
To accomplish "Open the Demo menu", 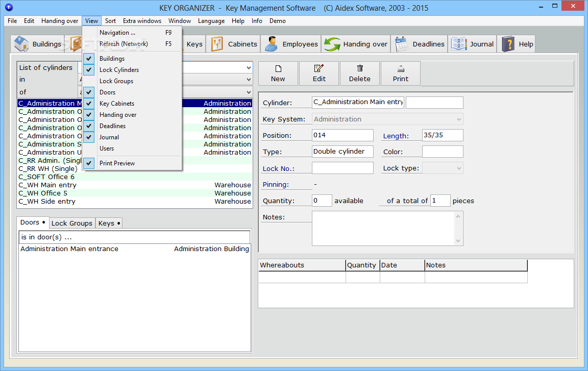I will click(x=278, y=21).
